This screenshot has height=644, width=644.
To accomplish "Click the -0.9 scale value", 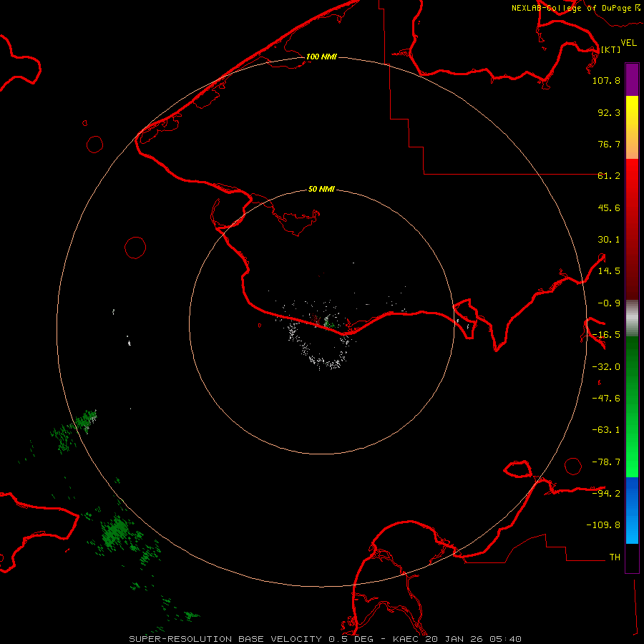I will point(608,303).
